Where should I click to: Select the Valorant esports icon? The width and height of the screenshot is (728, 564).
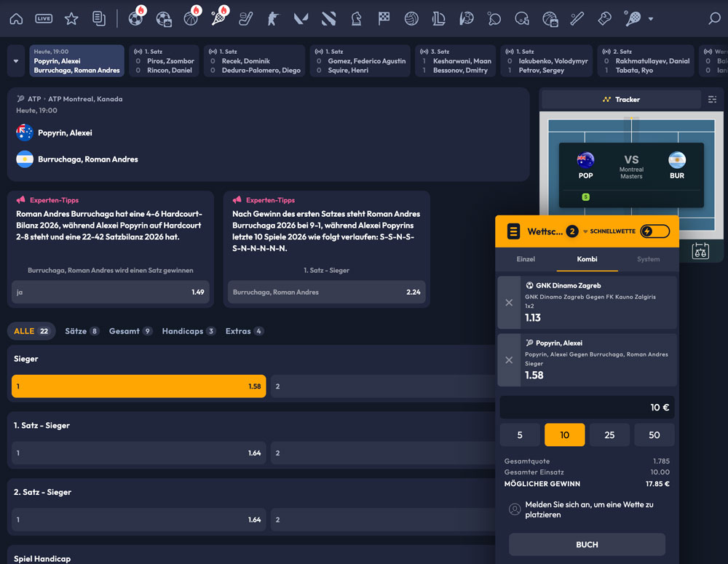pos(301,19)
